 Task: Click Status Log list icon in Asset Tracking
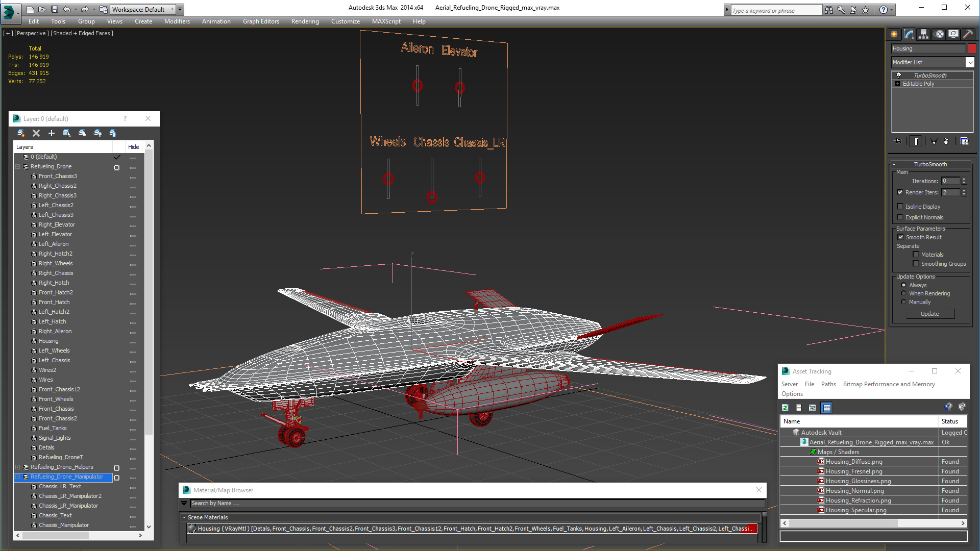799,408
